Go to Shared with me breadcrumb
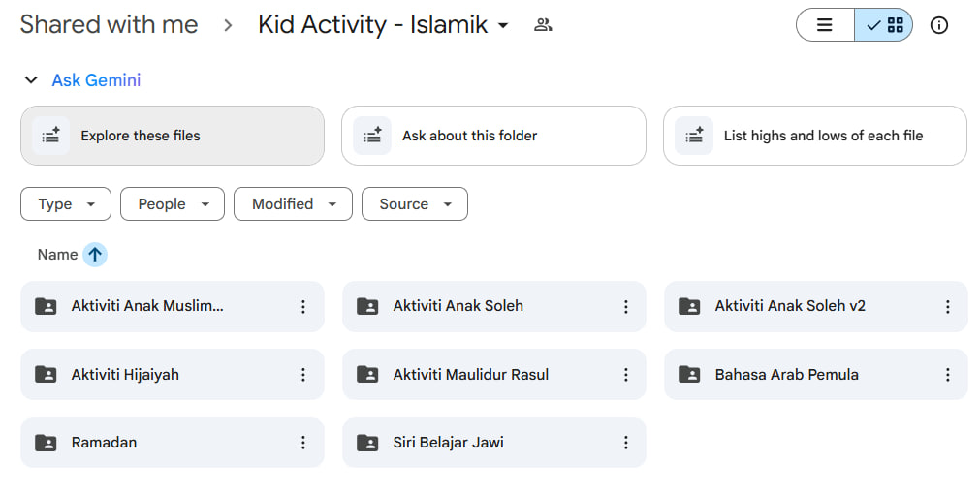The image size is (980, 493). (109, 25)
